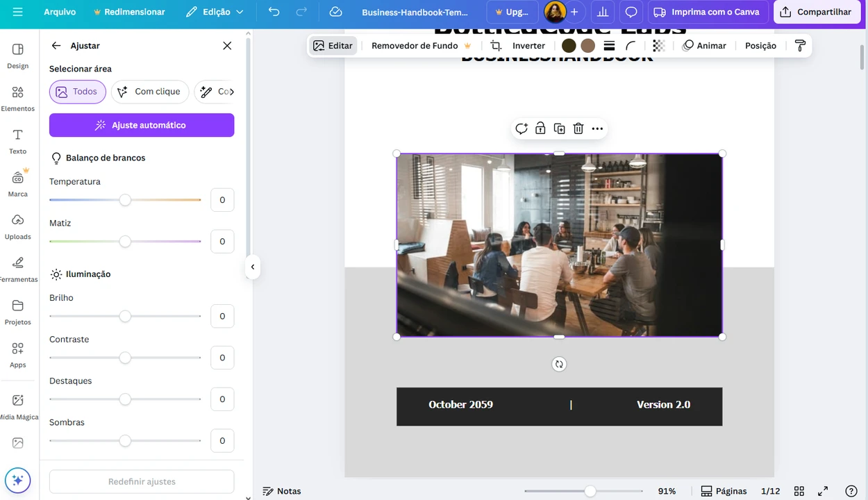Click the dark brown color swatch

(569, 46)
